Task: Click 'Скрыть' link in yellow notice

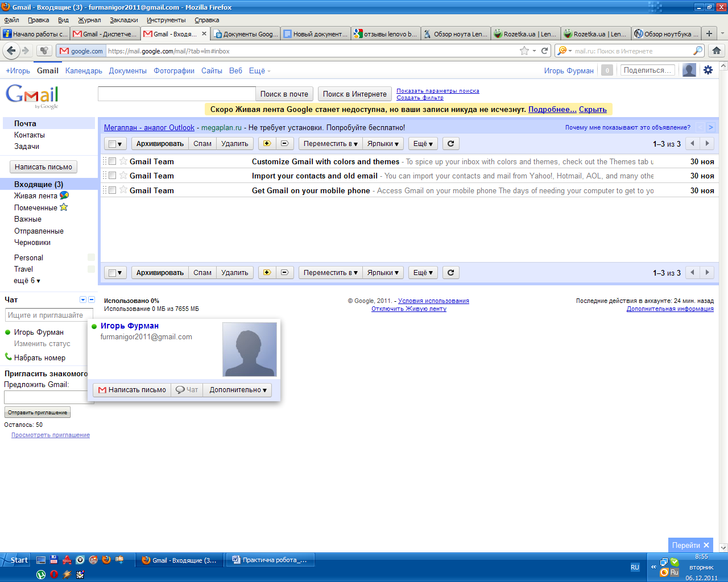Action: [593, 109]
